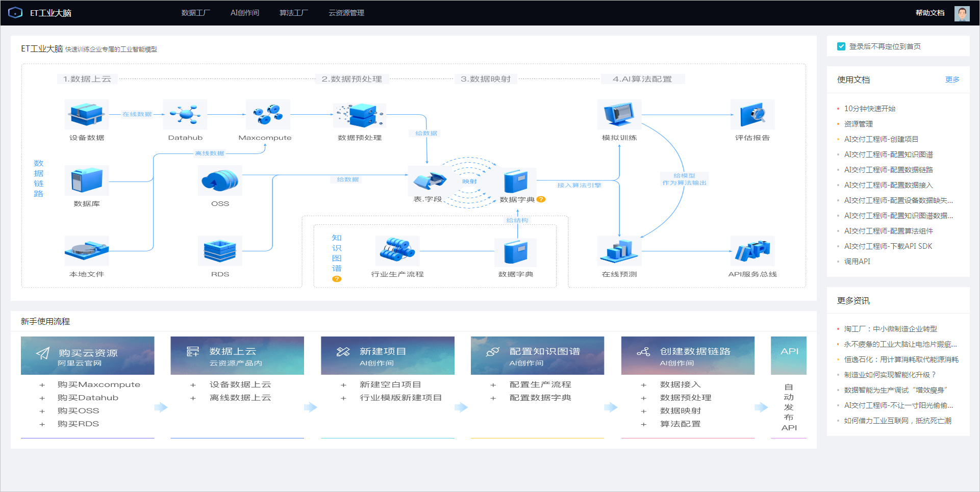Expand the 购买Datahub plus sign
Viewport: 980px width, 492px height.
pyautogui.click(x=42, y=398)
